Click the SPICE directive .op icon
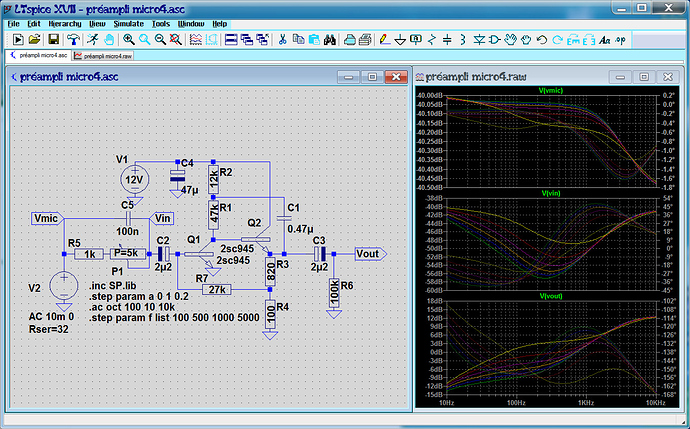The width and height of the screenshot is (690, 429). [620, 40]
